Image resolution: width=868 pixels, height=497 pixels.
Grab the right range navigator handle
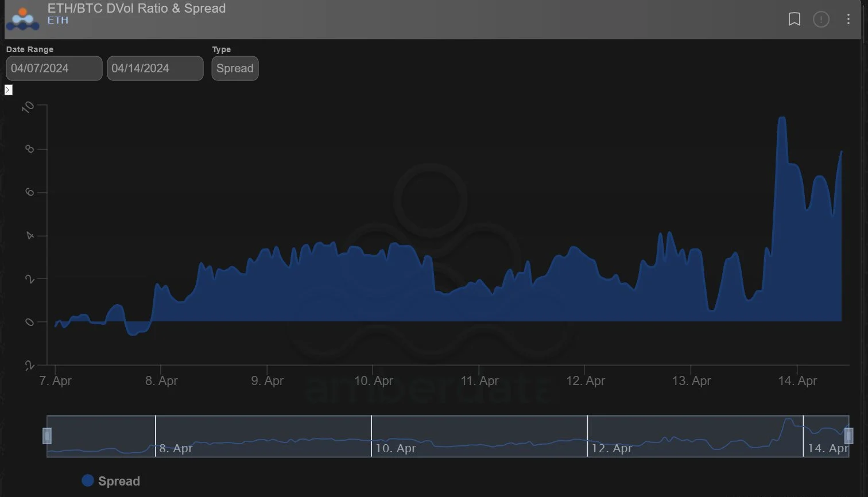click(x=848, y=436)
